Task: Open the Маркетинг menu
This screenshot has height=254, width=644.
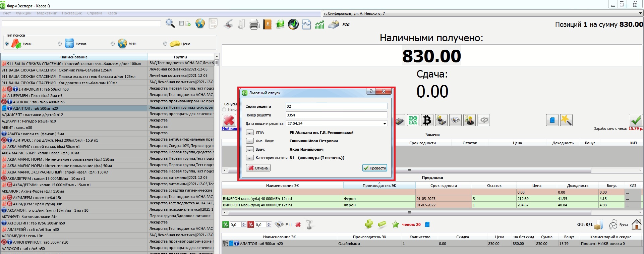Action: 47,13
